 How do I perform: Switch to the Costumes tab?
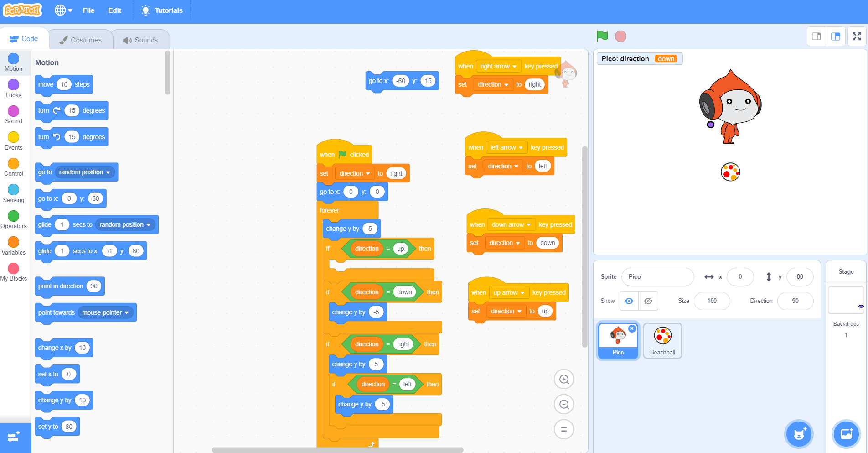[x=81, y=40]
